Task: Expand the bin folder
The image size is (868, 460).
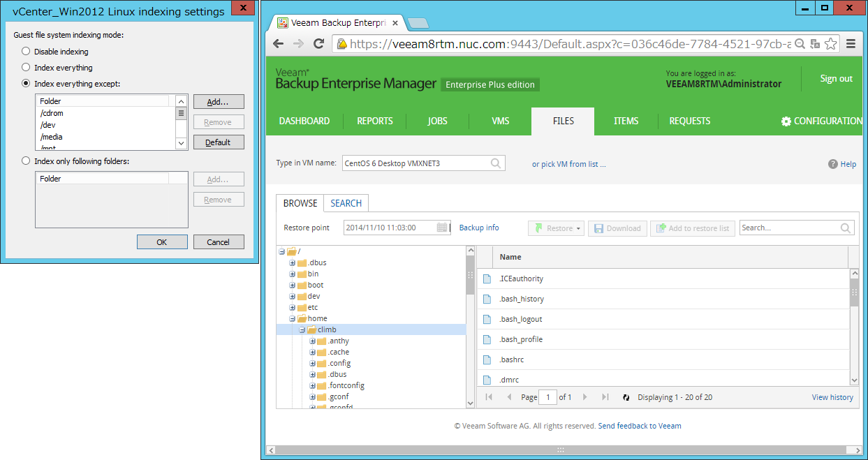Action: tap(293, 274)
